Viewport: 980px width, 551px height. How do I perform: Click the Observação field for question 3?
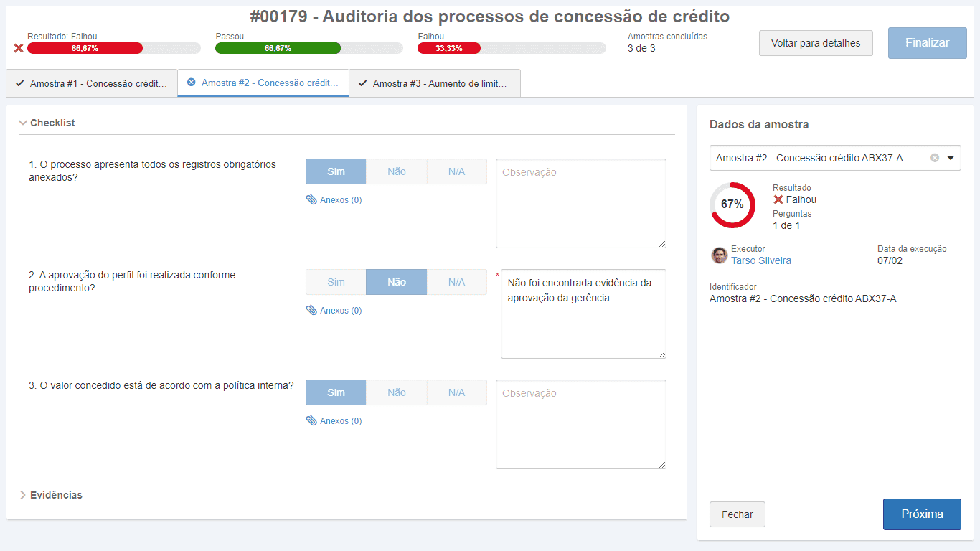coord(581,424)
